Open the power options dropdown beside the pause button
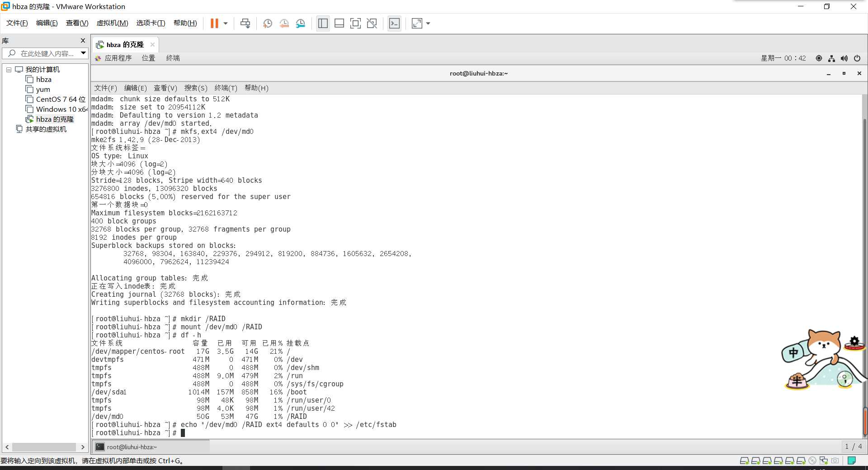Screen dimensions: 868x470 (x=226, y=23)
